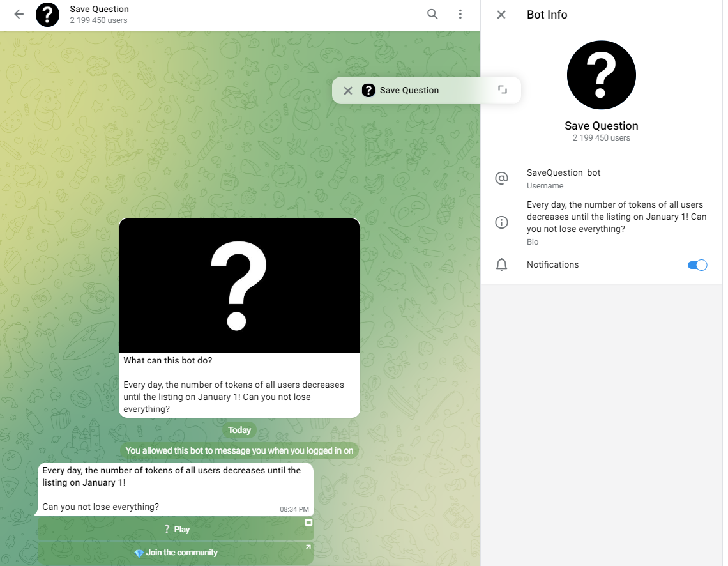This screenshot has height=566, width=728.
Task: Dismiss the floating Save Question mini app bar
Action: tap(348, 90)
